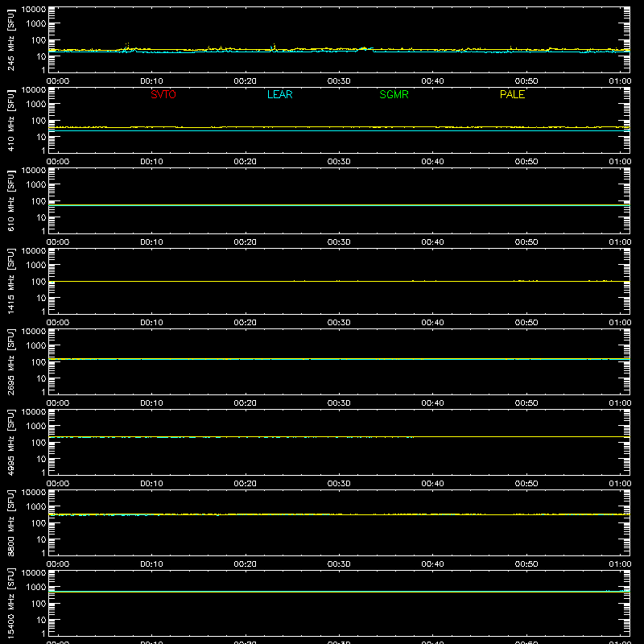Click the 00:30 time label under 8800 MHz plot
644x644 pixels.
tap(339, 564)
